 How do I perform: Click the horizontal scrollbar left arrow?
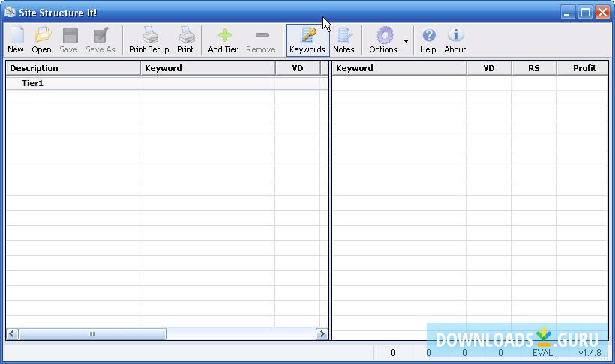(12, 334)
